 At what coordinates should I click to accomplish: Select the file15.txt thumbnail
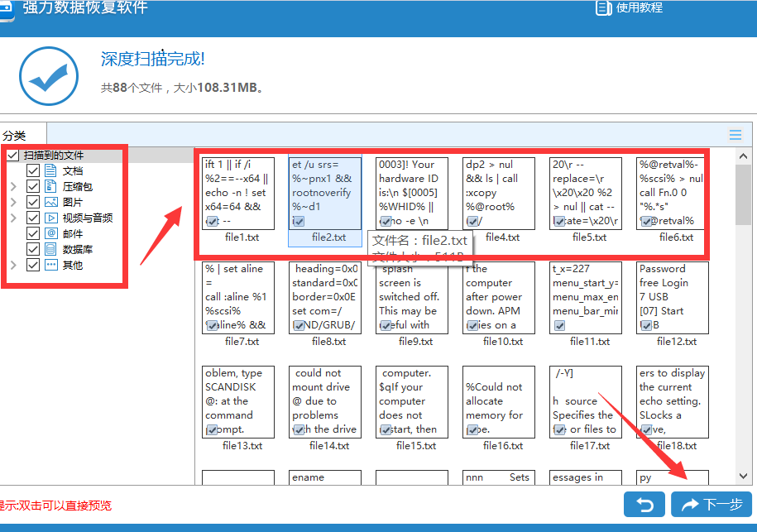click(x=412, y=402)
